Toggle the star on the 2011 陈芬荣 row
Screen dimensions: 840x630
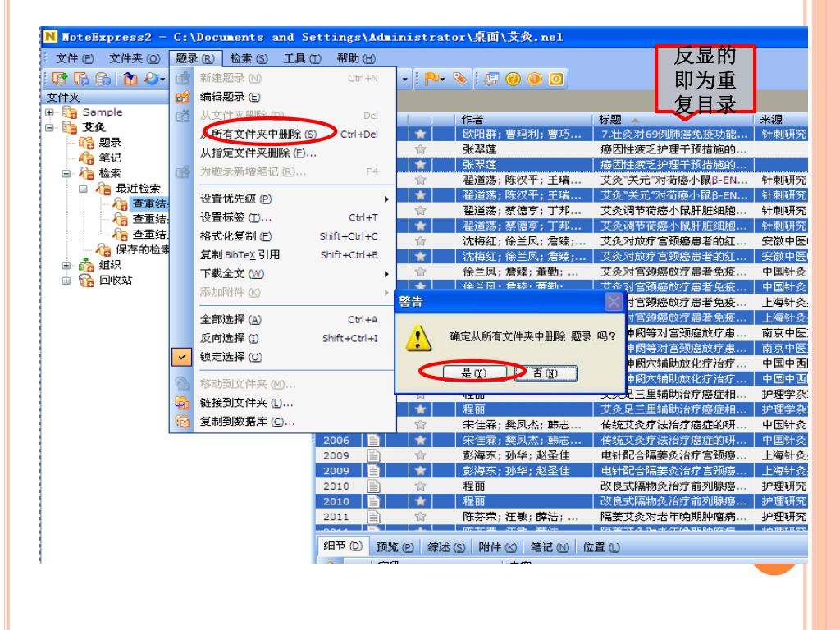tap(421, 517)
